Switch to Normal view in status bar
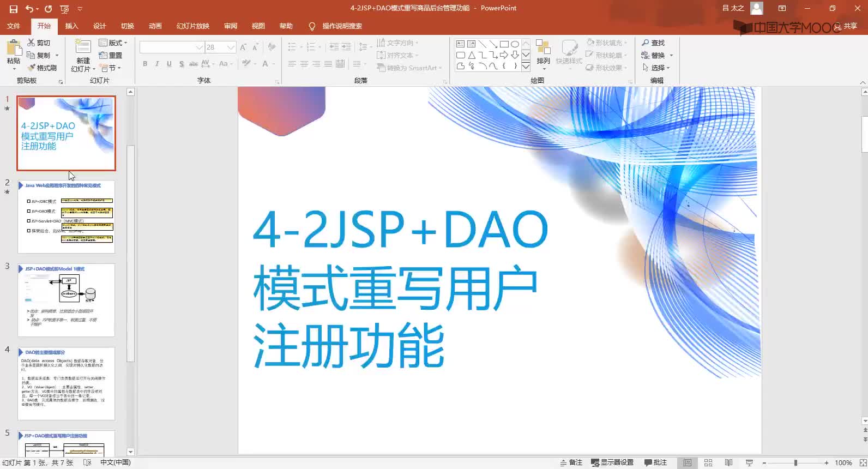Viewport: 868px width, 469px height. pyautogui.click(x=688, y=462)
